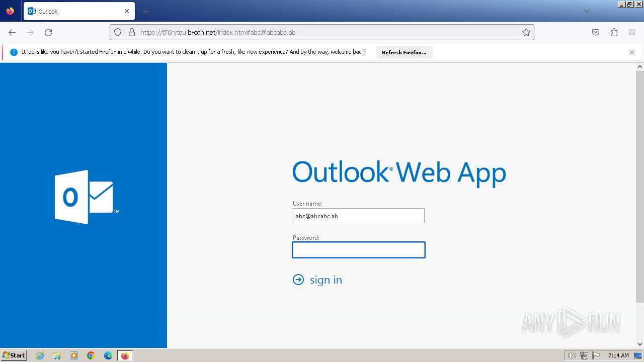Screen dimensions: 644x362
Task: Go back to previous page
Action: [12, 32]
